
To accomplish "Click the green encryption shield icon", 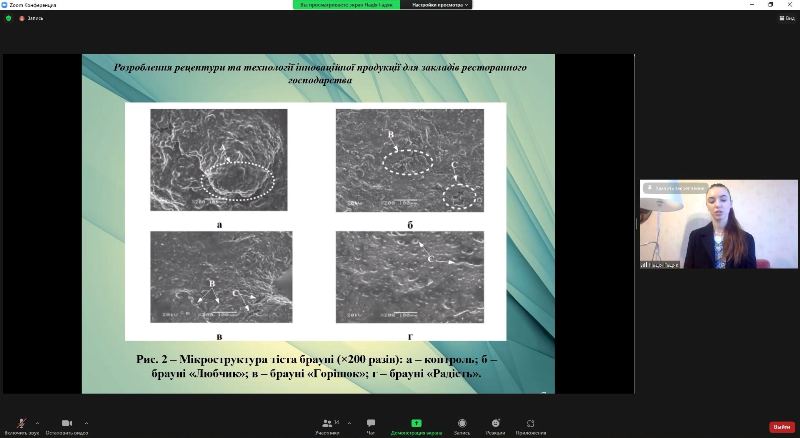I will click(x=8, y=18).
